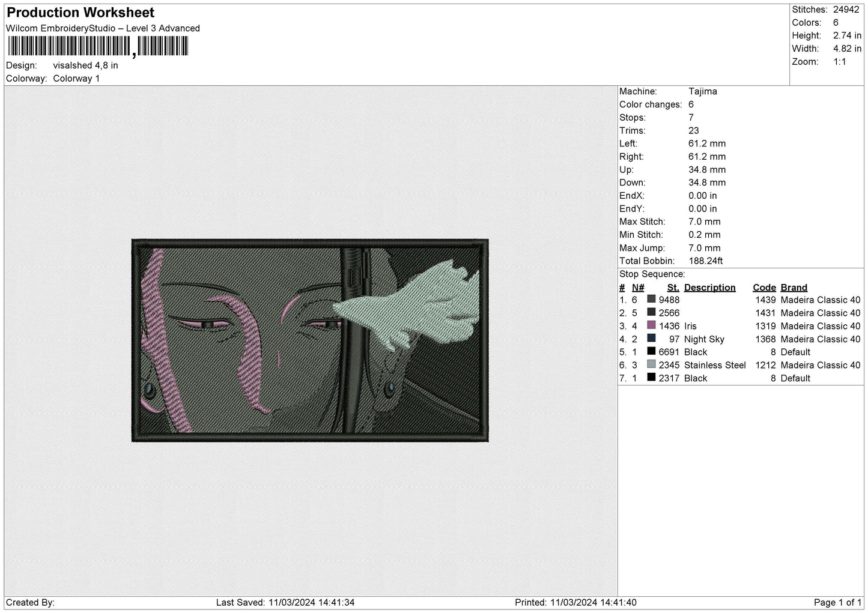Select the Stainless Steel gray swatch
The height and width of the screenshot is (613, 868).
pos(651,364)
